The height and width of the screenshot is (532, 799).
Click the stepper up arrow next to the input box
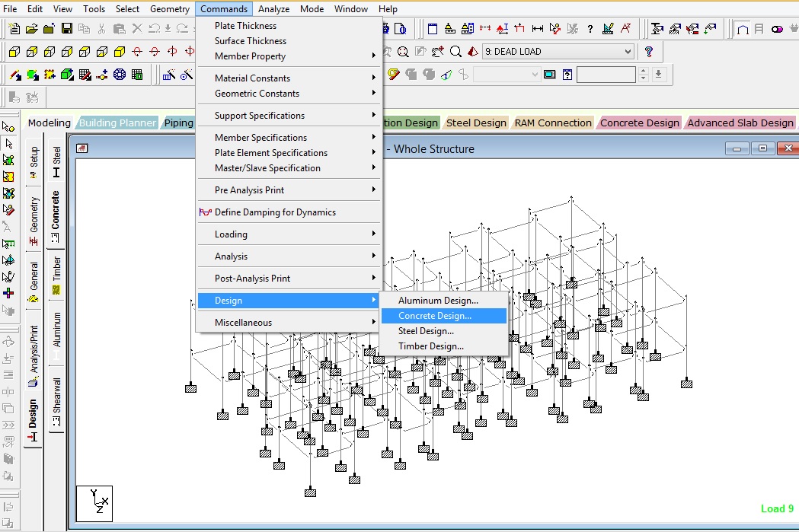coord(643,72)
